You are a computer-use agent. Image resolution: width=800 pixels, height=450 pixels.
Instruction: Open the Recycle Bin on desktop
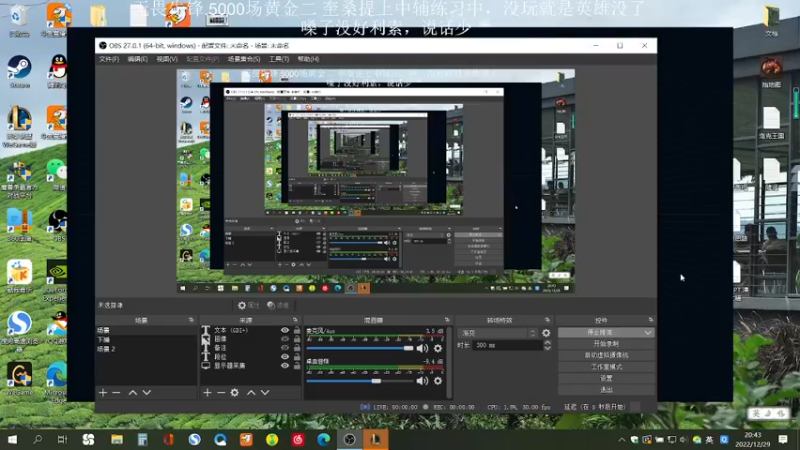(x=19, y=21)
